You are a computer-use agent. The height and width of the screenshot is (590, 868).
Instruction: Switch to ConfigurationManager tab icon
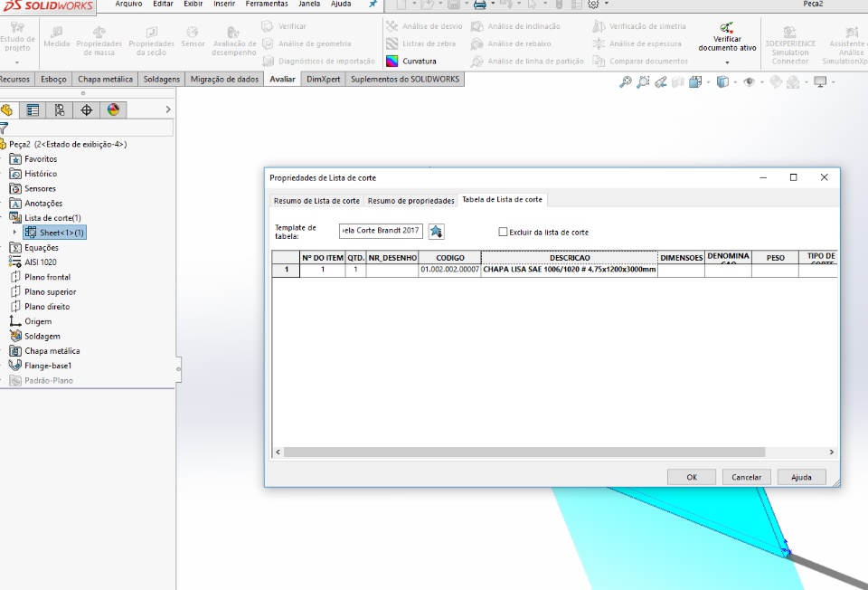pyautogui.click(x=60, y=109)
